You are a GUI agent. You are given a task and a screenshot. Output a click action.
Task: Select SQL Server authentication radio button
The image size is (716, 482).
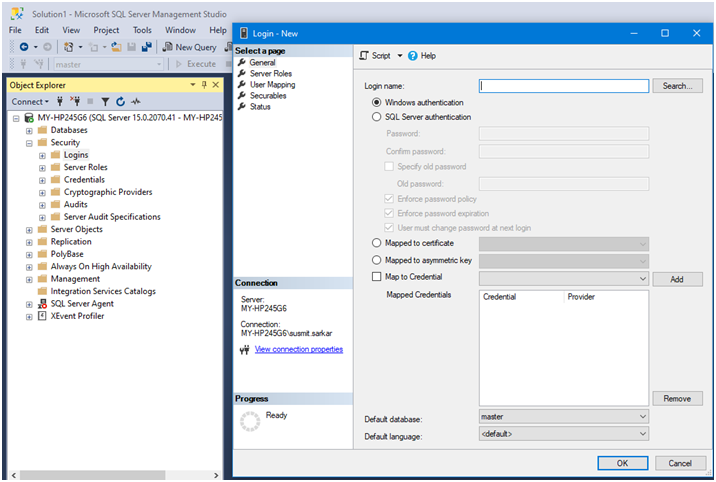point(376,117)
